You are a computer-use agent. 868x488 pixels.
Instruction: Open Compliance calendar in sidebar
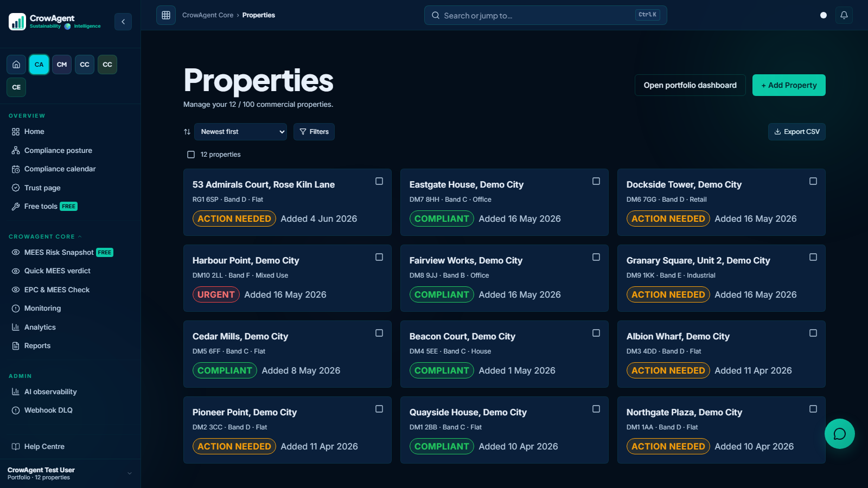60,169
